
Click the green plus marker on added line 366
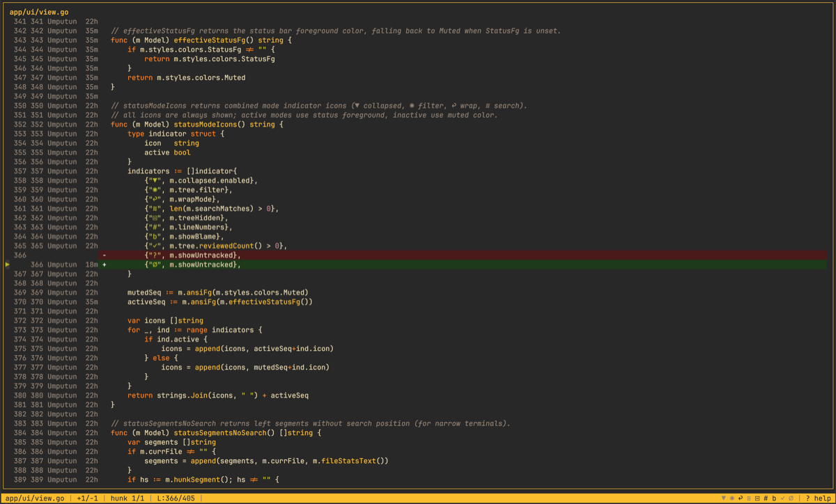pos(103,265)
